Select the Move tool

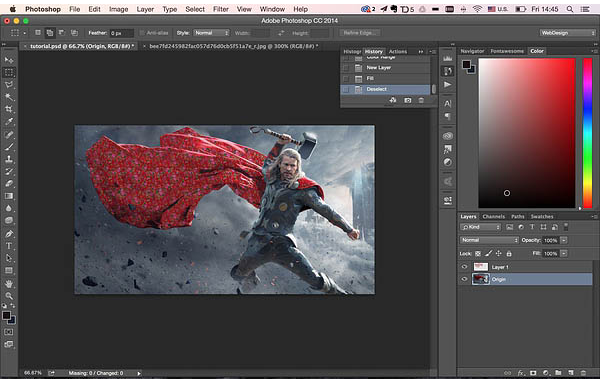[9, 60]
